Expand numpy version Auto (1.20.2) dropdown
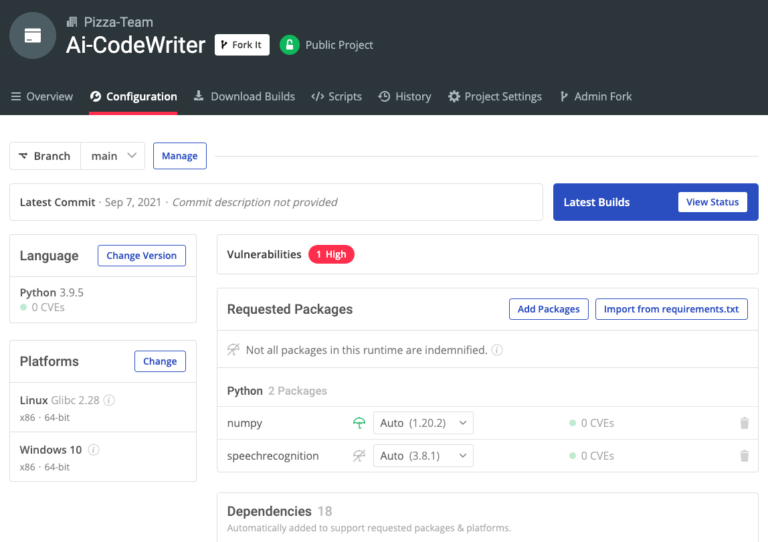This screenshot has height=542, width=768. 423,423
